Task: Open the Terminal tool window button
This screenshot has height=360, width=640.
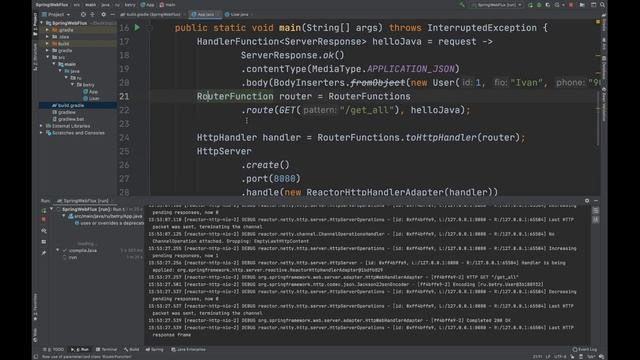Action: click(107, 350)
